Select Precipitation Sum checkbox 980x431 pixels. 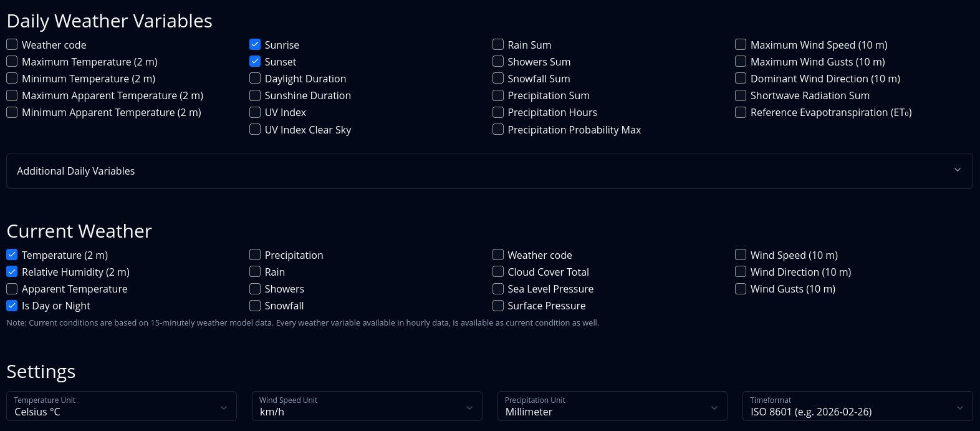[498, 95]
